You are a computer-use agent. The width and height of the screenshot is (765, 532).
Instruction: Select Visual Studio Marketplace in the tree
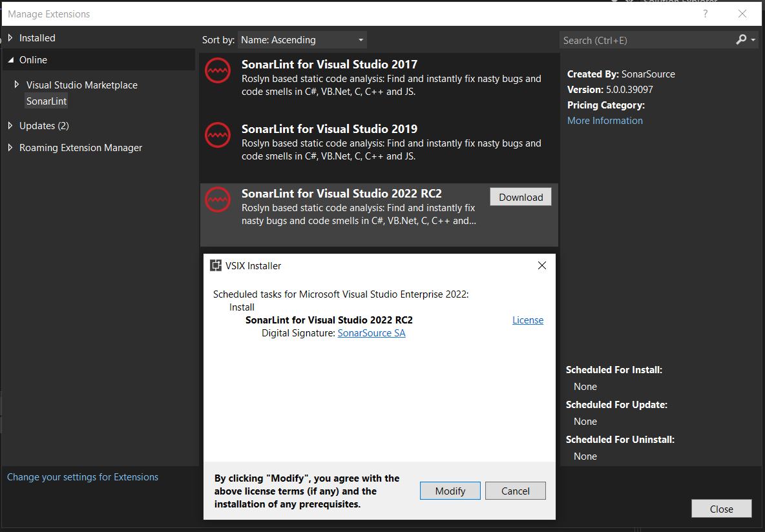82,85
